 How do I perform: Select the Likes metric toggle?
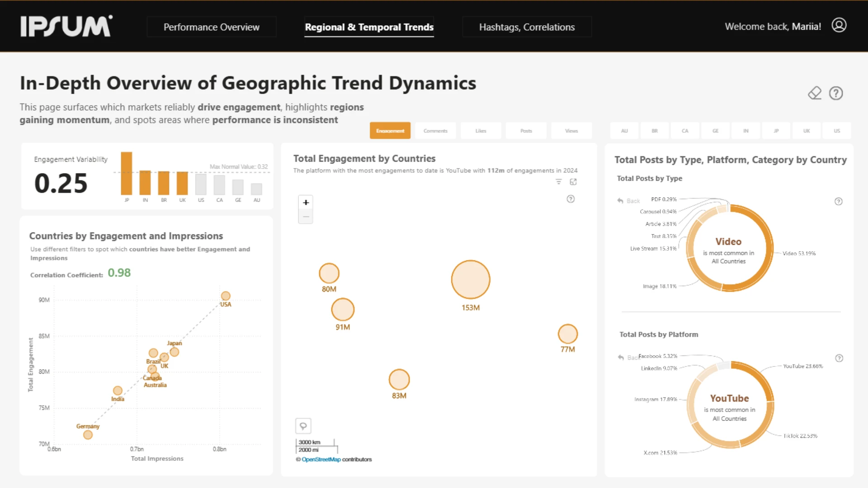point(481,131)
